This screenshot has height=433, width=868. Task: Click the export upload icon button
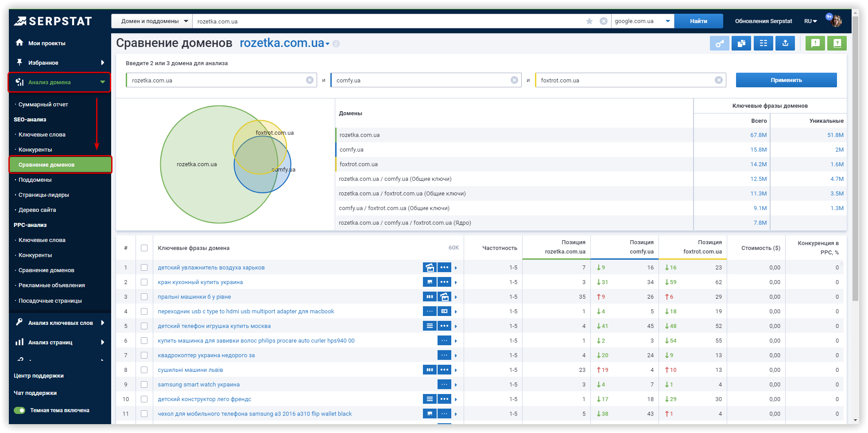pyautogui.click(x=785, y=43)
